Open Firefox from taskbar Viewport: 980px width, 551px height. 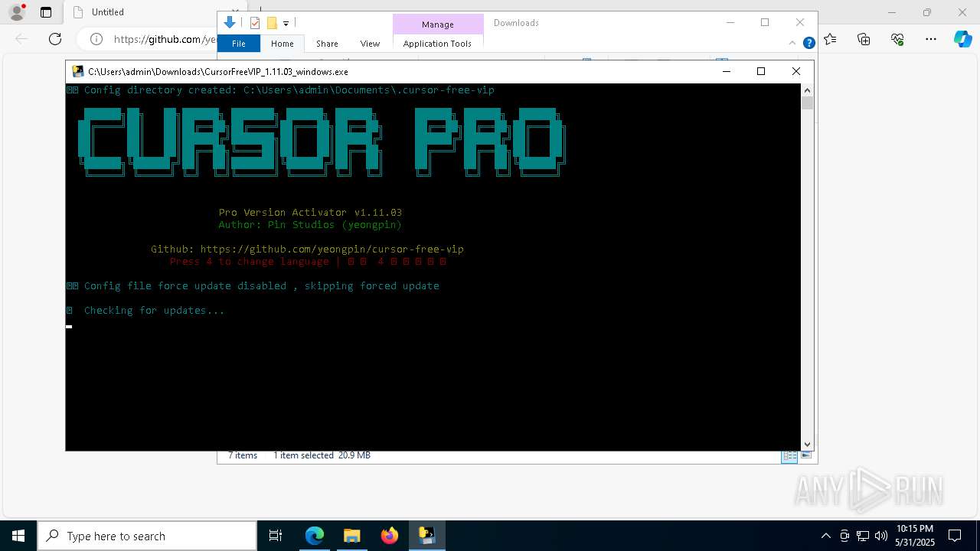(x=389, y=536)
